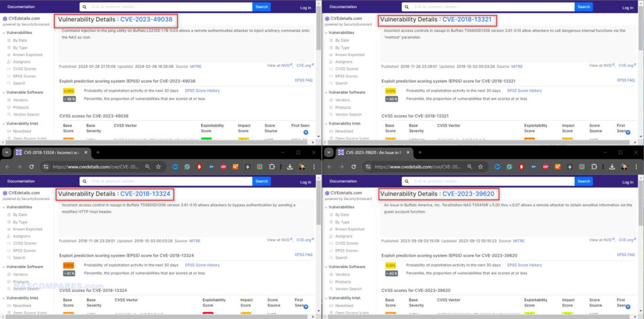Screen dimensions: 644x319
Task: Collapse Vulnerable Software on the CVE-2018-13321 page
Action: [326, 92]
